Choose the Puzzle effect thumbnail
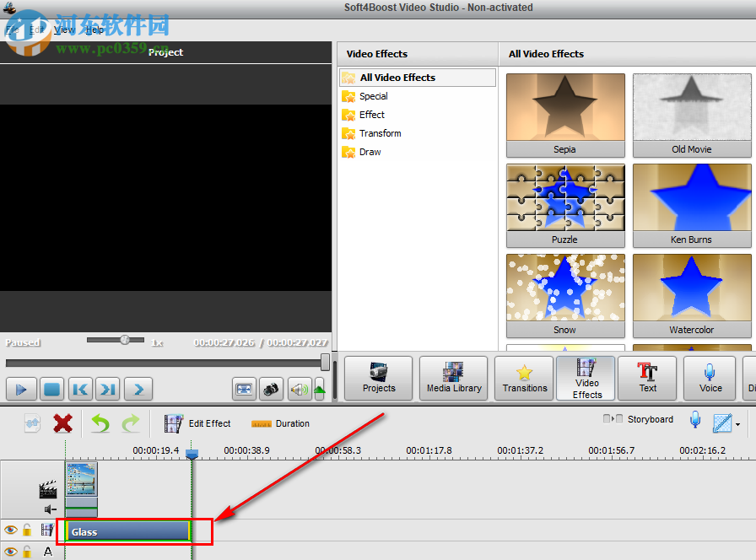Screen dimensions: 756x560 click(x=565, y=205)
